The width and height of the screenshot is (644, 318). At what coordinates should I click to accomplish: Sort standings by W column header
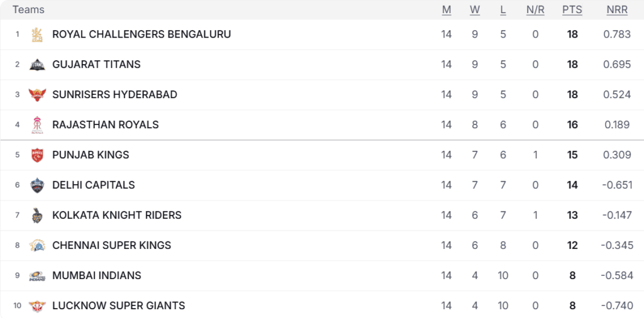tap(475, 10)
